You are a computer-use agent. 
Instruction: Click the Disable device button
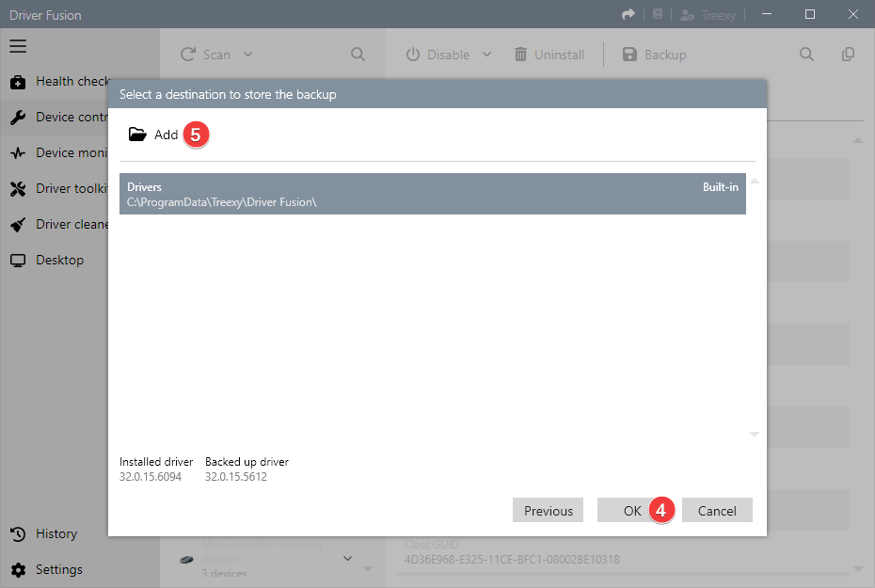tap(437, 55)
